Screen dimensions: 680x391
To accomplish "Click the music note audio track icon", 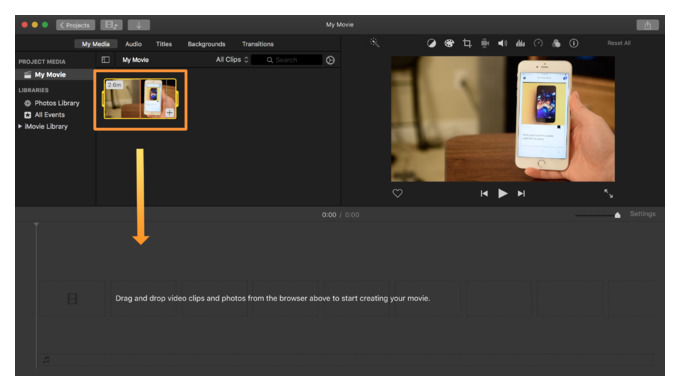I will pyautogui.click(x=46, y=359).
